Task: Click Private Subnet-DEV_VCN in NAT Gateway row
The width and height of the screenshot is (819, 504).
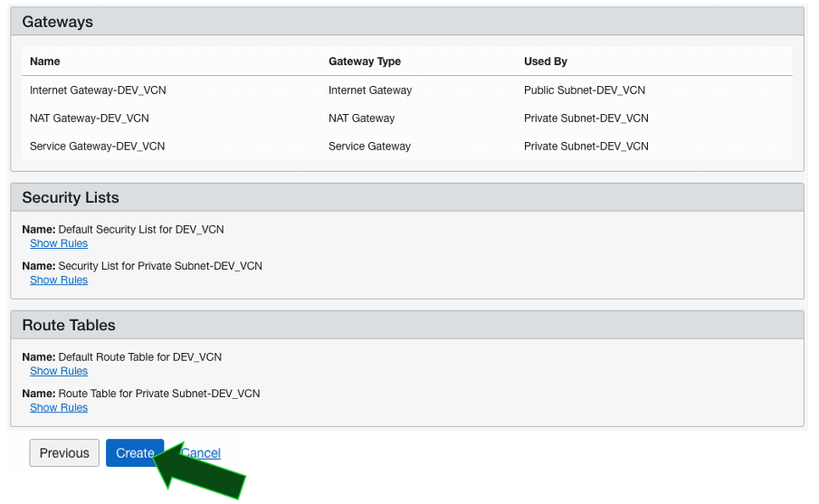Action: coord(586,119)
